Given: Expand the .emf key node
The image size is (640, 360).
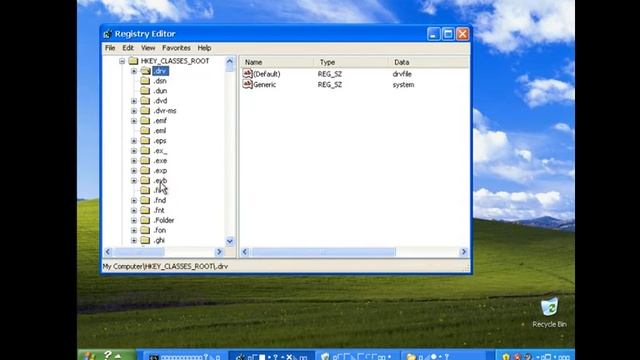Looking at the screenshot, I should point(134,120).
